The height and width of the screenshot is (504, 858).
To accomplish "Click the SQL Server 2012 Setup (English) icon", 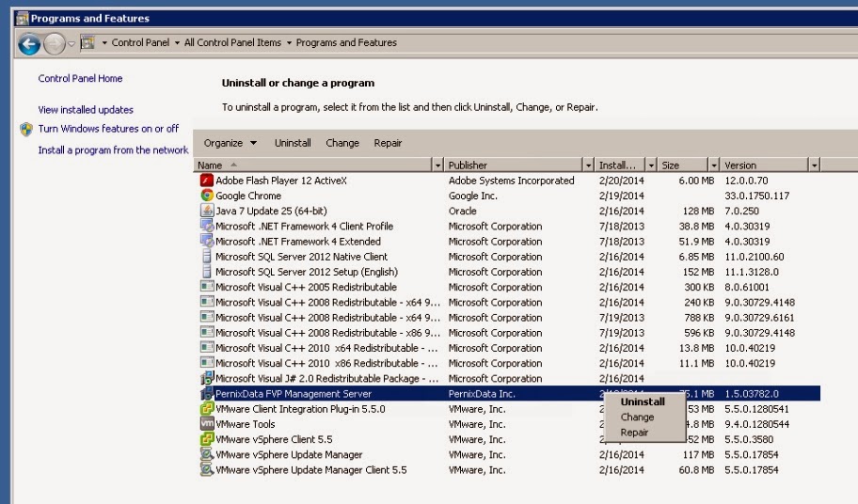I will click(x=206, y=272).
